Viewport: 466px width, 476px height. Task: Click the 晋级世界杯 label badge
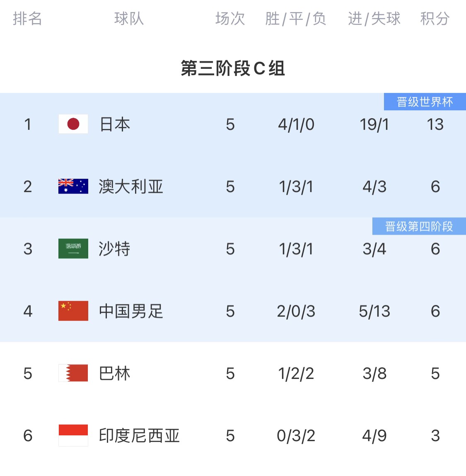tap(425, 102)
